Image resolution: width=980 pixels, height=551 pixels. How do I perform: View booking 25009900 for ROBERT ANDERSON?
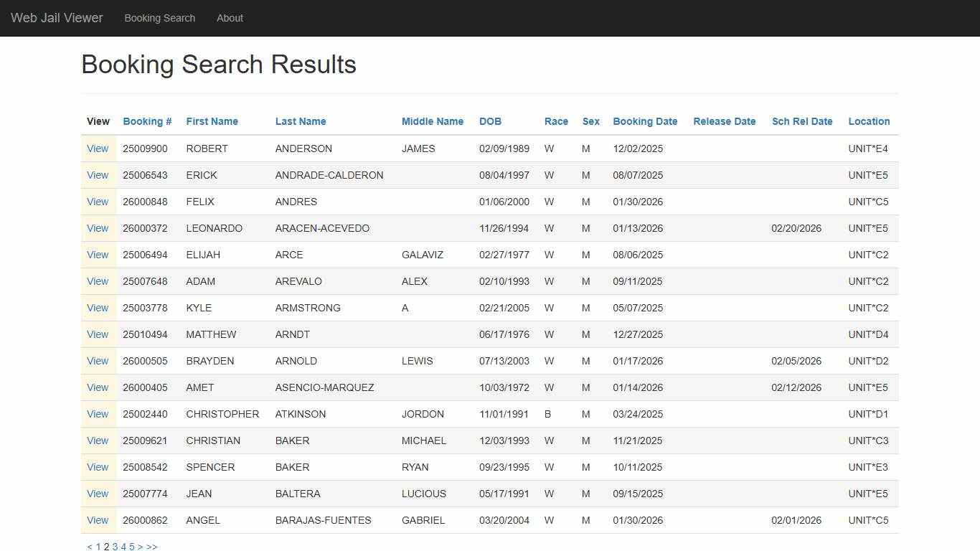98,149
